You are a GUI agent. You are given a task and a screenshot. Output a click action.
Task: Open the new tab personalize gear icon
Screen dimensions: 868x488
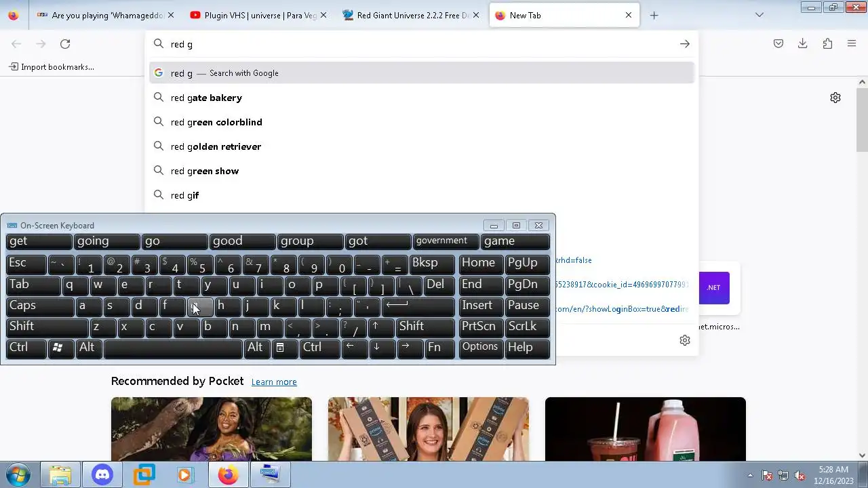(x=835, y=98)
